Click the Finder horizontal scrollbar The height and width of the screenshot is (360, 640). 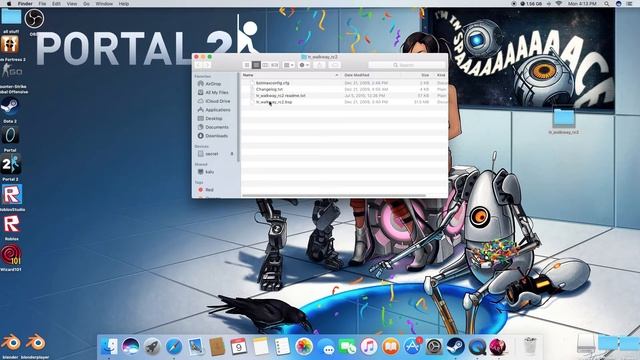coord(334,196)
